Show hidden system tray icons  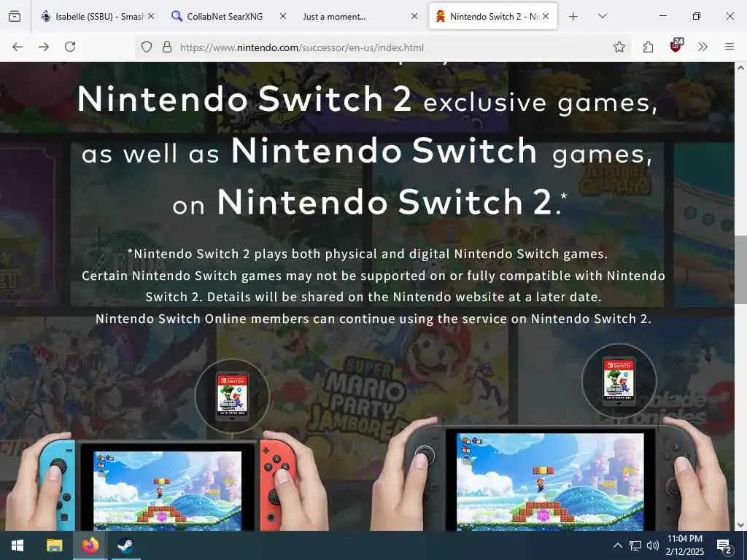pos(617,545)
